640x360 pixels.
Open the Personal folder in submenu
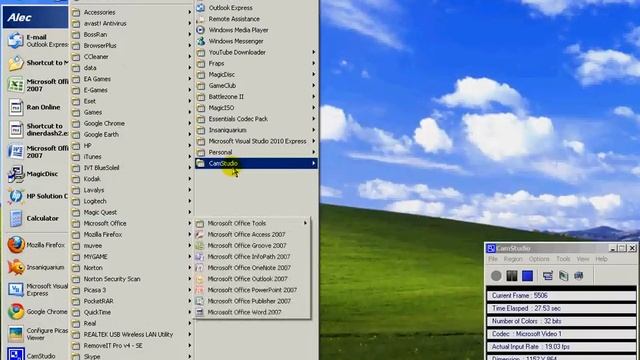[x=256, y=152]
